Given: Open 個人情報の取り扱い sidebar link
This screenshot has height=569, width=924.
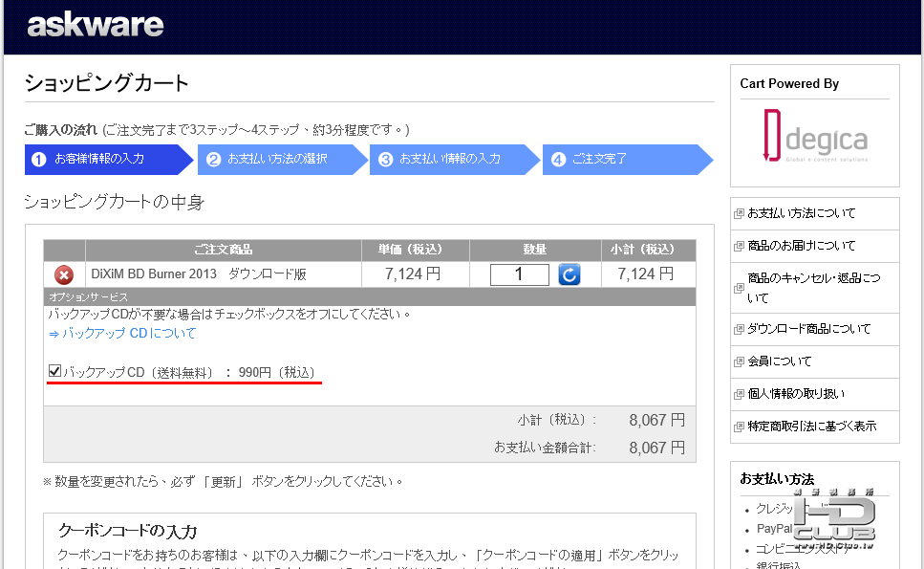Looking at the screenshot, I should pos(796,393).
